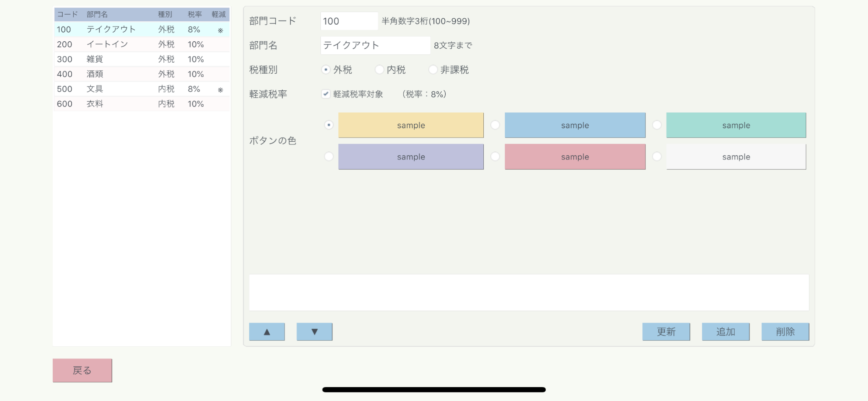This screenshot has height=401, width=868.
Task: Click the ボタンの色 label
Action: [x=273, y=140]
